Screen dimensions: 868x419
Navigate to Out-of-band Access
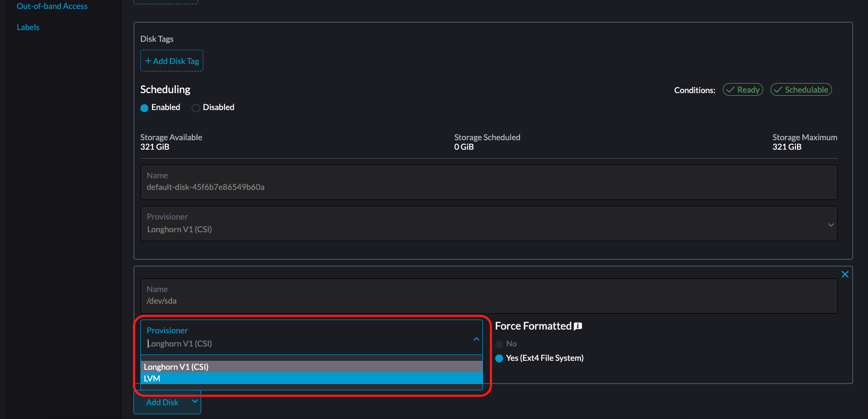pyautogui.click(x=52, y=6)
